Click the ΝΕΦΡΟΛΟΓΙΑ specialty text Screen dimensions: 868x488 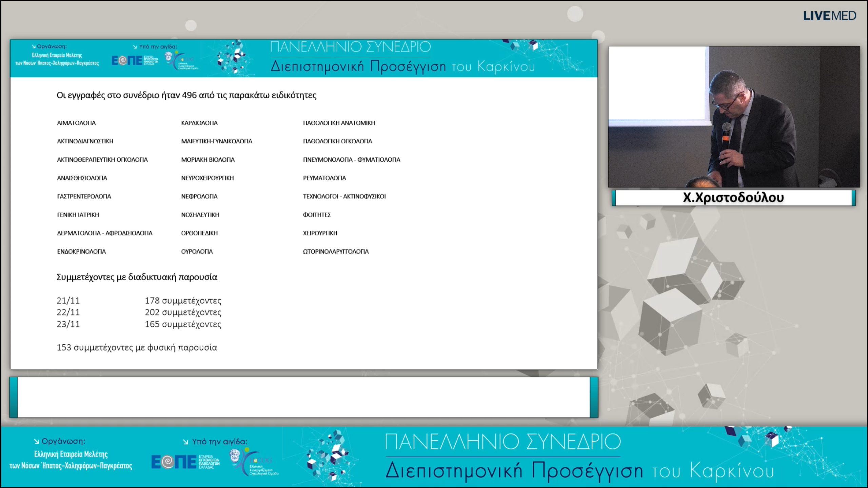tap(199, 197)
